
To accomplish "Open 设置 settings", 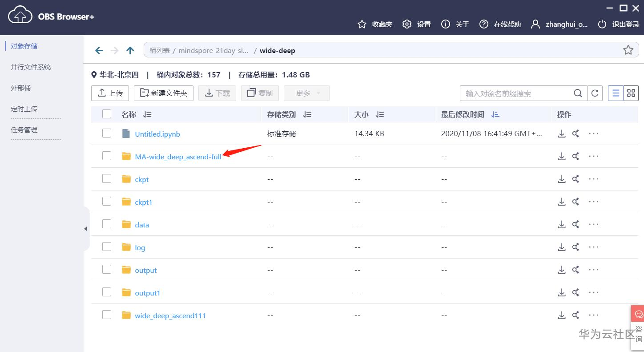I will pos(417,24).
